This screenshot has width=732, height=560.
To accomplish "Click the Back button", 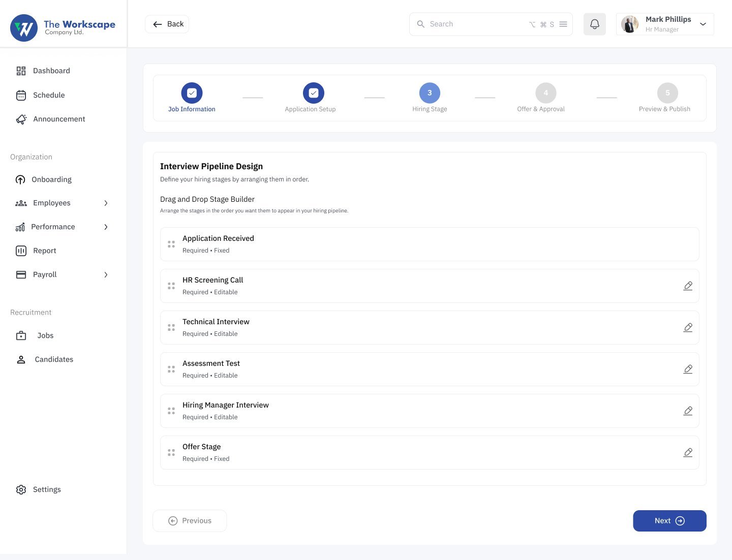I will point(167,24).
